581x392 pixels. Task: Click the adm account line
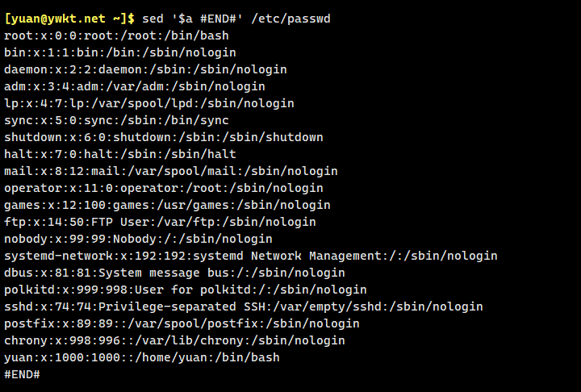[135, 86]
